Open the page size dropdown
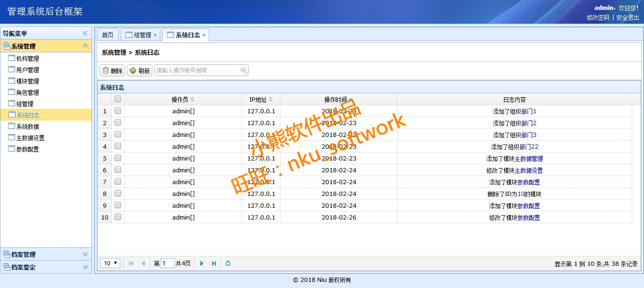The width and height of the screenshot is (644, 288). 111,263
